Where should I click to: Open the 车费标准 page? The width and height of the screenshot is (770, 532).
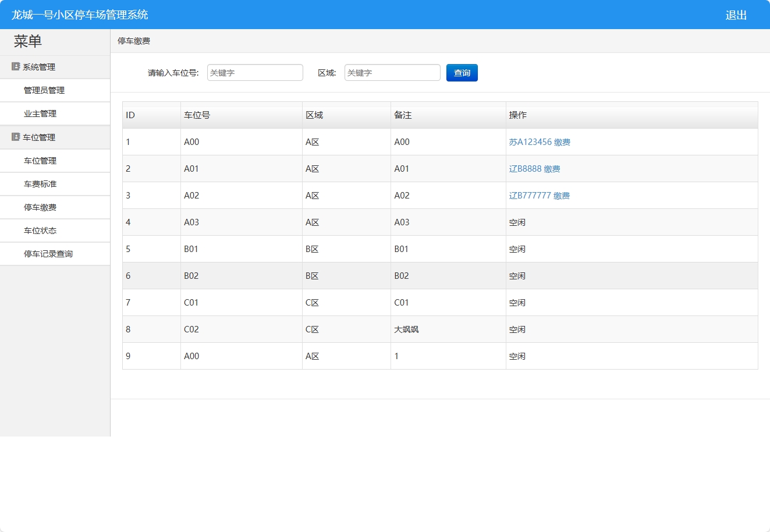(x=40, y=185)
